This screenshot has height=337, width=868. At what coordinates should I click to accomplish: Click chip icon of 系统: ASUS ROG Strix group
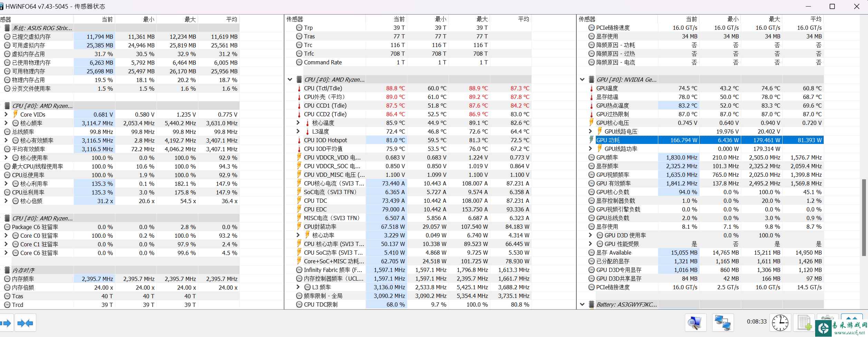pyautogui.click(x=7, y=28)
